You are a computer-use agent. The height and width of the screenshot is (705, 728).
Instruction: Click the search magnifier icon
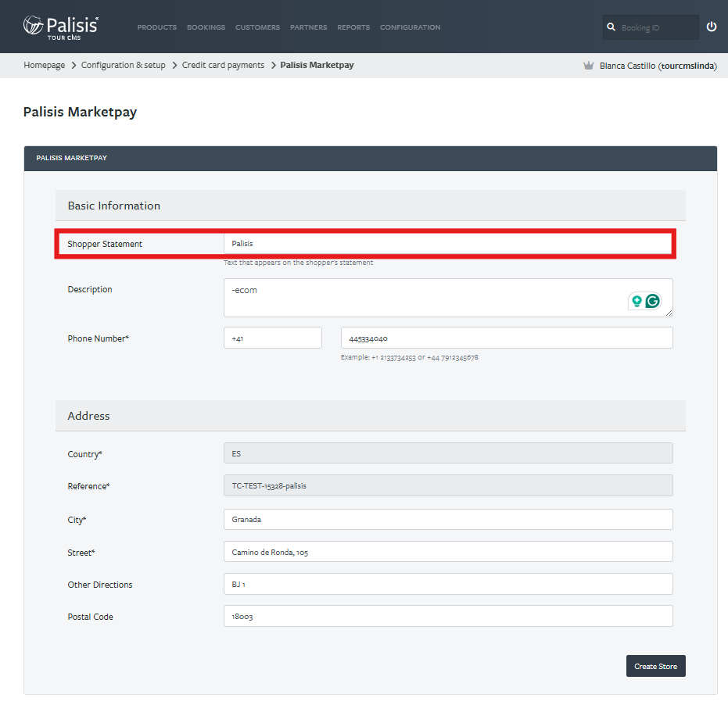611,27
